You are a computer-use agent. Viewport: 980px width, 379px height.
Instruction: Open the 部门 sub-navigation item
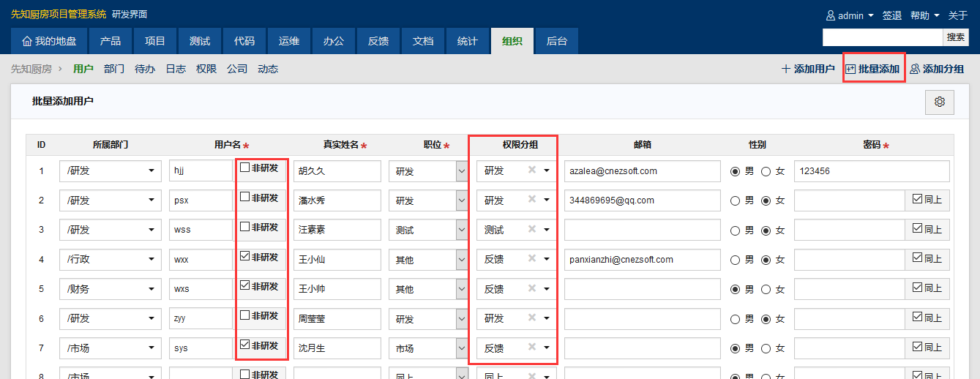click(x=114, y=70)
